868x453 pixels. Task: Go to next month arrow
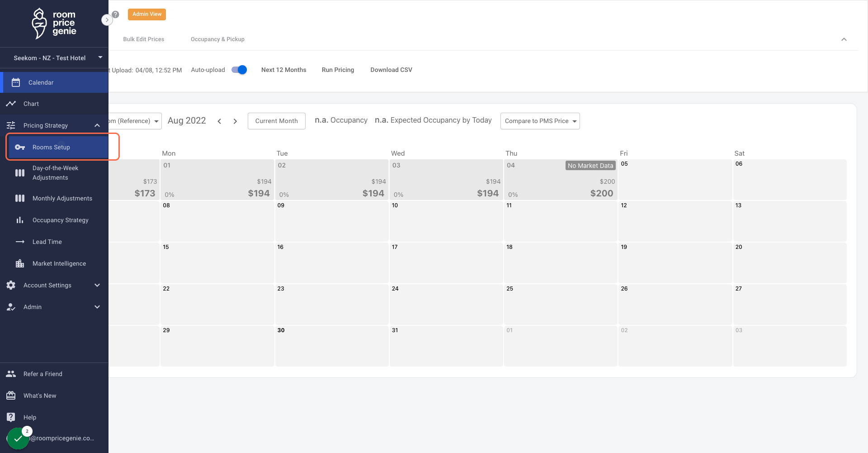coord(235,121)
